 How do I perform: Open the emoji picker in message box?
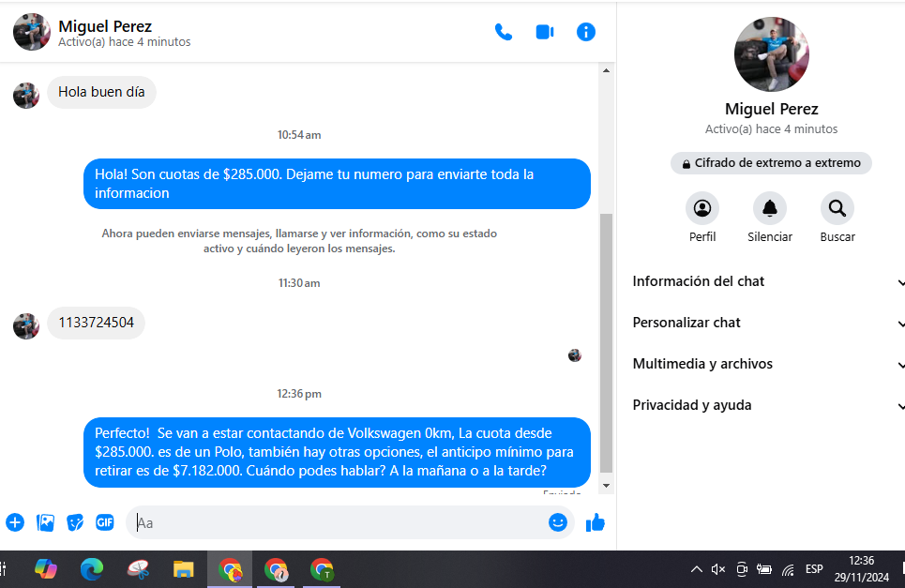click(558, 522)
